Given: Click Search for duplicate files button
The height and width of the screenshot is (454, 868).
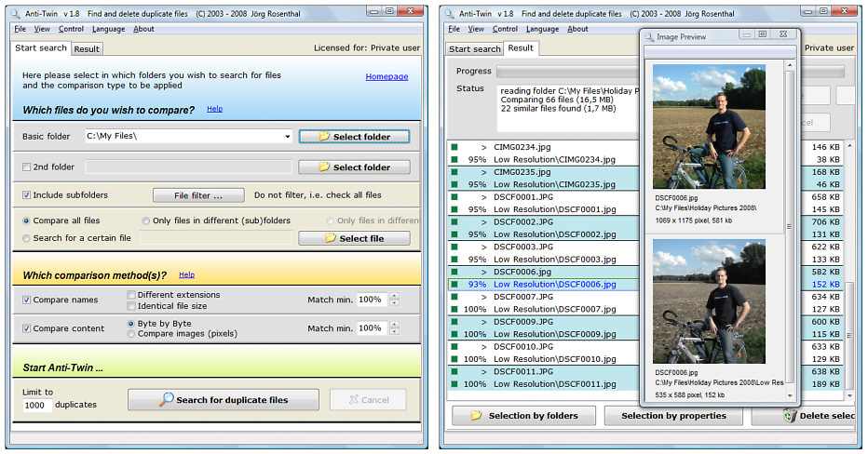Looking at the screenshot, I should click(x=224, y=399).
